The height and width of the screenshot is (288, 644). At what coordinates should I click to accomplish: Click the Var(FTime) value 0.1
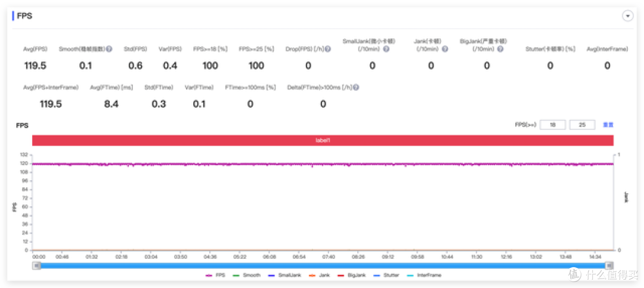click(x=199, y=104)
